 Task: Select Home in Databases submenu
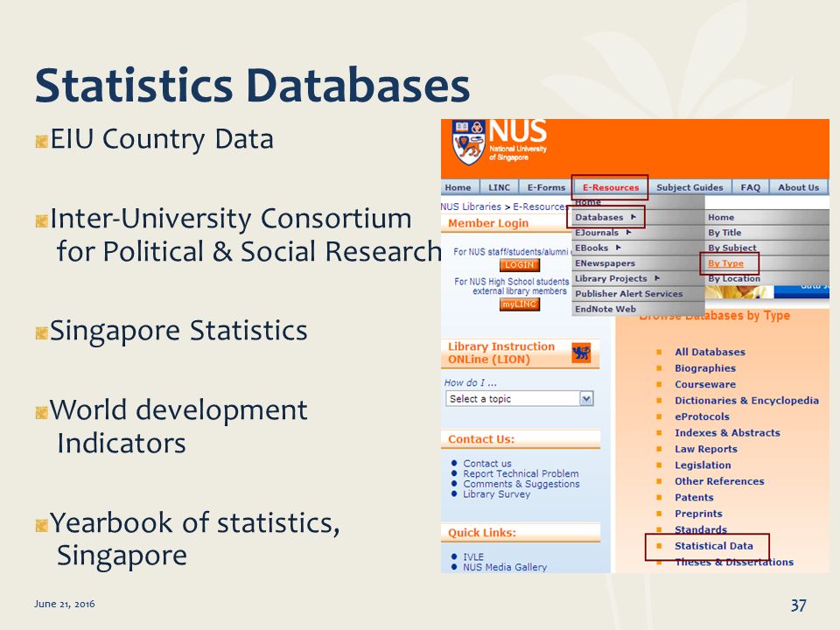tap(767, 218)
